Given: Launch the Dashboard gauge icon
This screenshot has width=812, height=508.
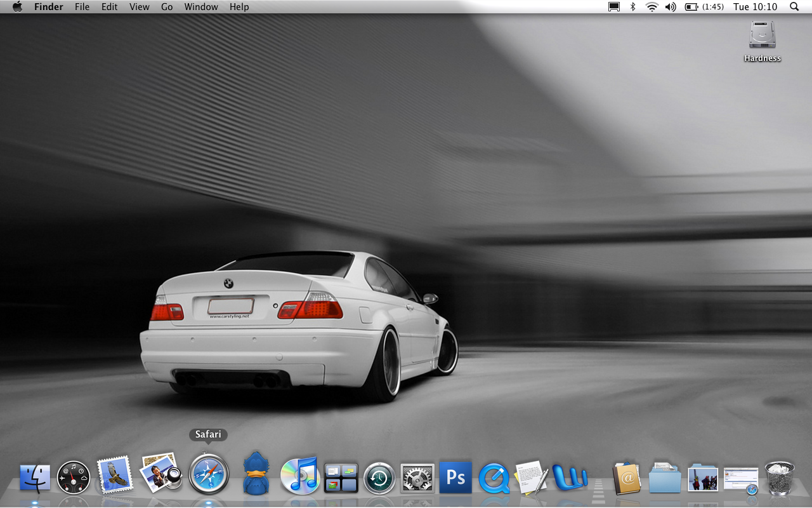Looking at the screenshot, I should 74,478.
